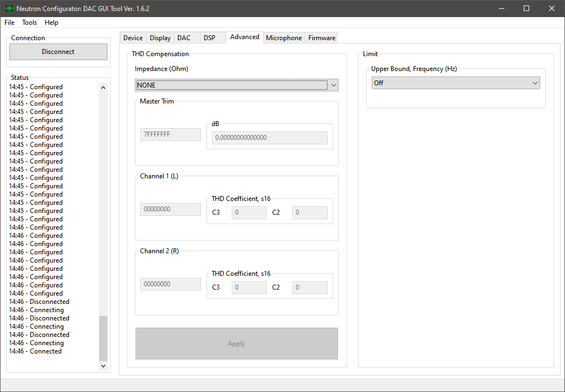Switch to the Firmware tab

322,38
